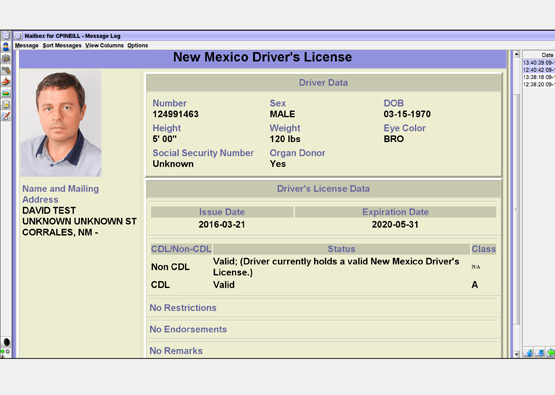Click the black oval indicator in sidebar
This screenshot has width=555, height=395.
pyautogui.click(x=6, y=342)
